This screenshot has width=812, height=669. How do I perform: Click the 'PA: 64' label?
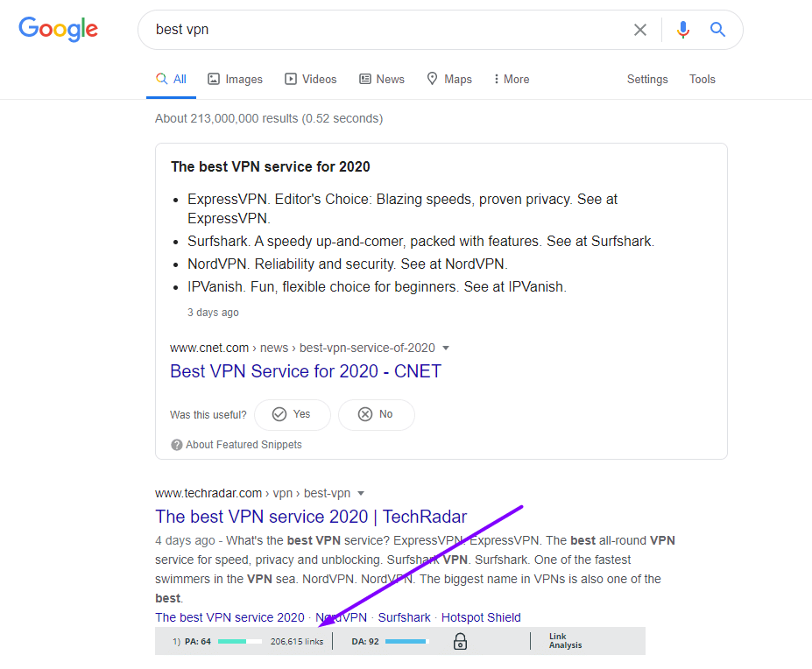pyautogui.click(x=198, y=642)
